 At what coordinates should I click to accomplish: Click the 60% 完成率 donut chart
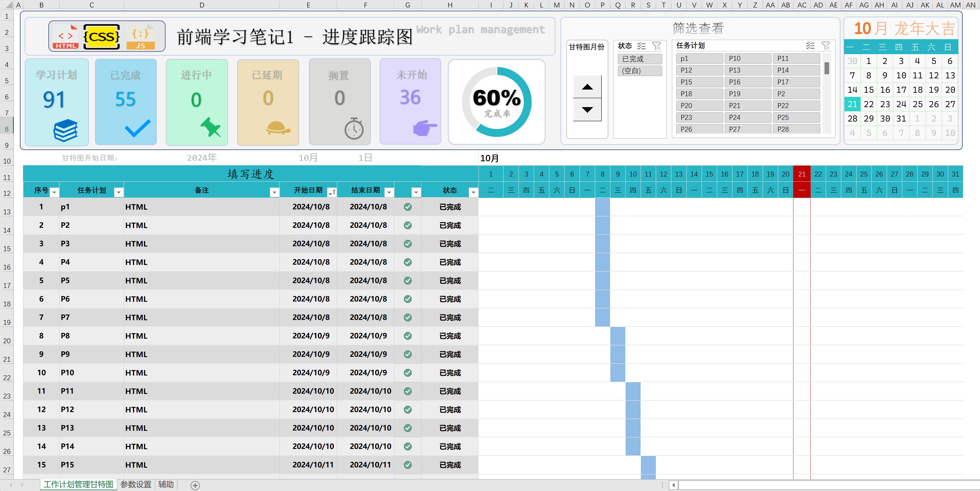pos(496,102)
